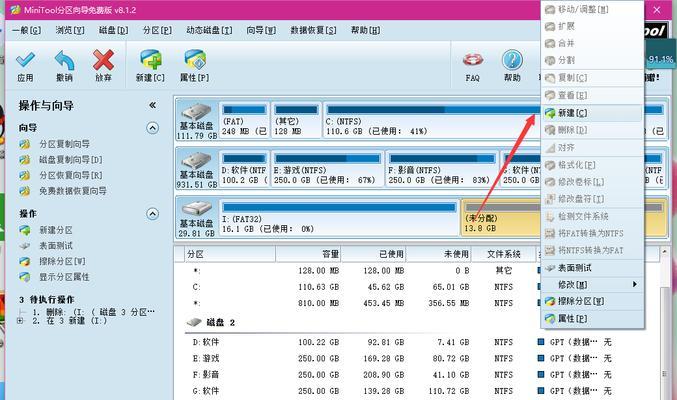
Task: Click the Undo (撤销) arrow icon
Action: (64, 60)
